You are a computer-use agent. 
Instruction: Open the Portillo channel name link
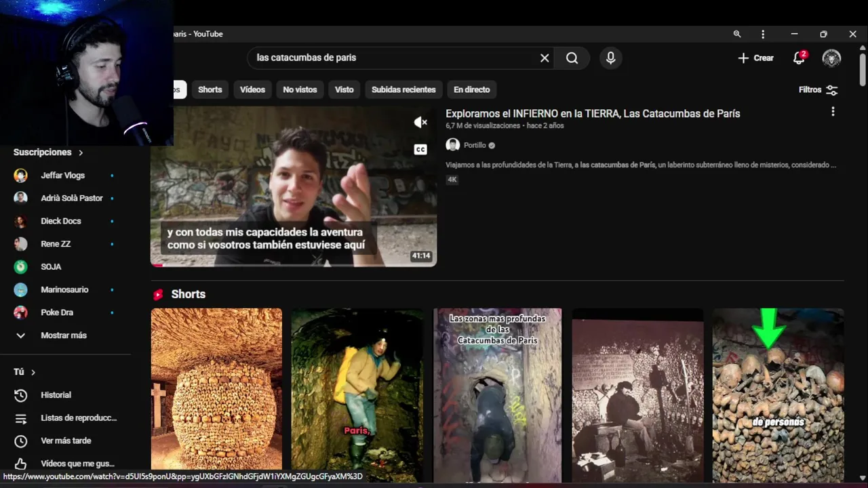click(x=475, y=145)
